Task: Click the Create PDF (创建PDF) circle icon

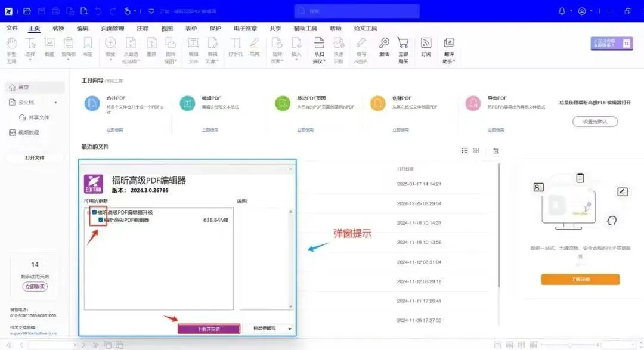Action: click(x=378, y=103)
